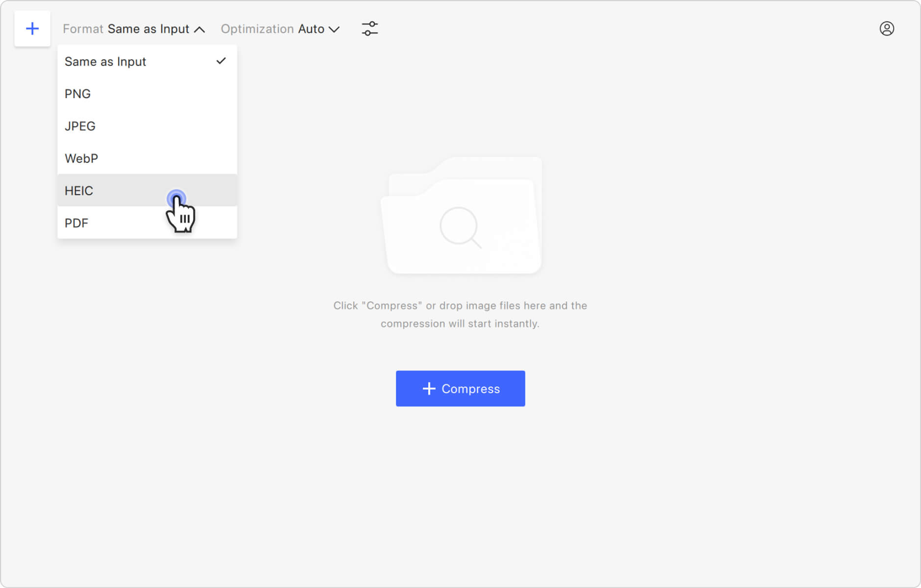Choose PNG output format

coord(78,94)
